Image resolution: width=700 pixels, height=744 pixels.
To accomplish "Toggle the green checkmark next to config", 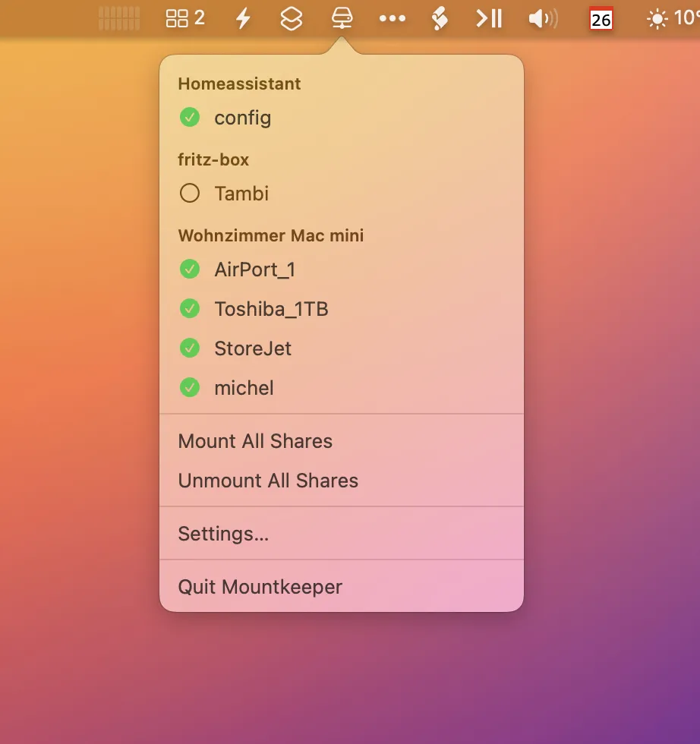I will pos(190,118).
